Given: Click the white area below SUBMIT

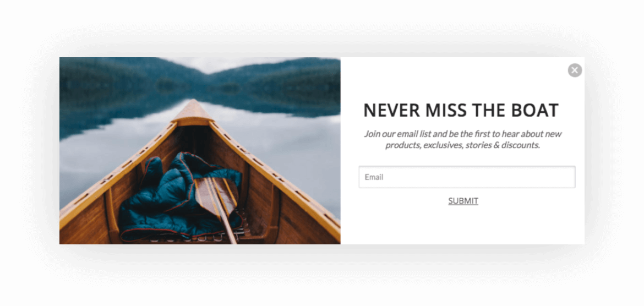Looking at the screenshot, I should [x=463, y=226].
